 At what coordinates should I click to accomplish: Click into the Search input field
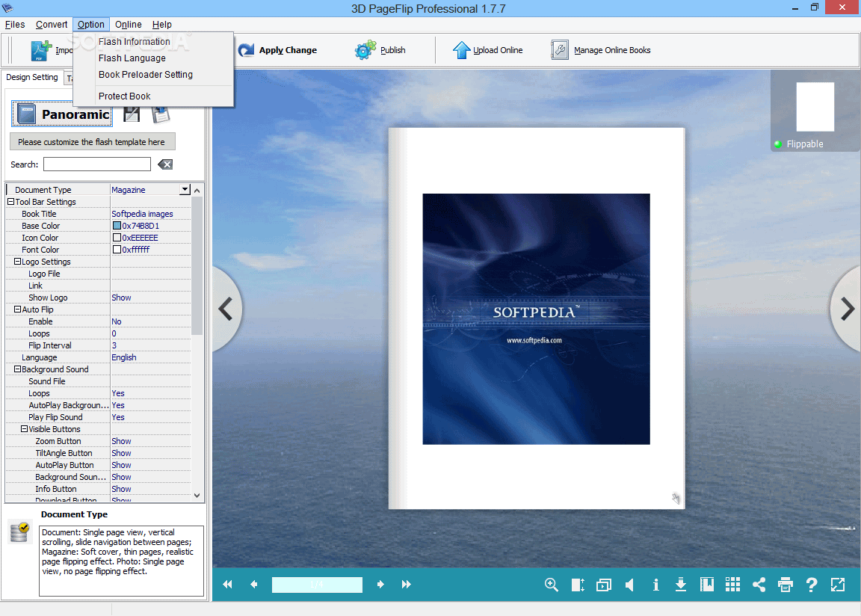(x=97, y=164)
